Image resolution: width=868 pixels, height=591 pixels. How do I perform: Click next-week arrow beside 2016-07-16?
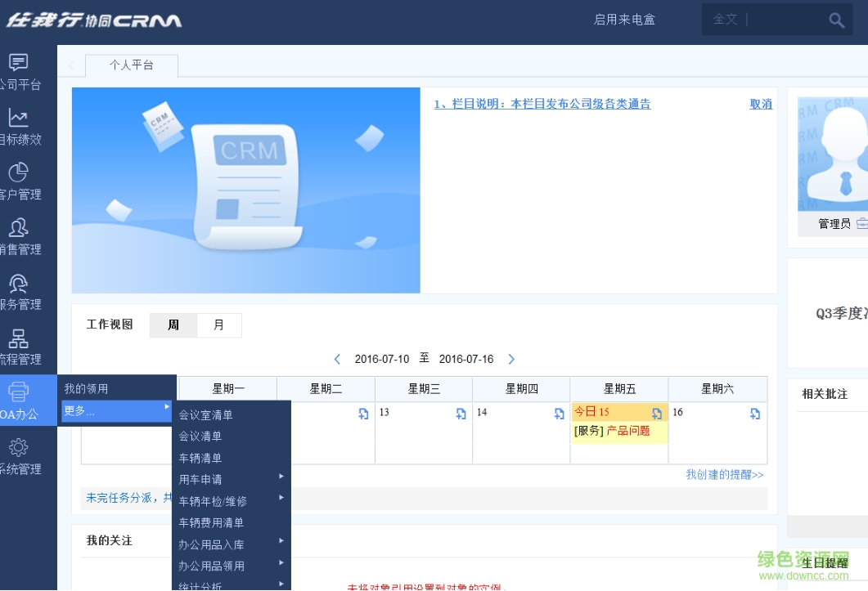511,358
